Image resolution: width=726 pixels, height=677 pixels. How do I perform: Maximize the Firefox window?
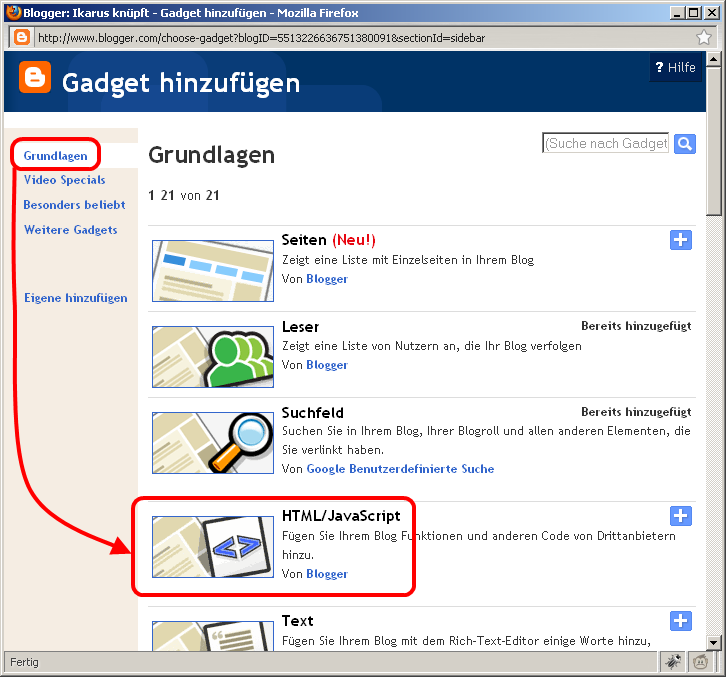(x=694, y=13)
